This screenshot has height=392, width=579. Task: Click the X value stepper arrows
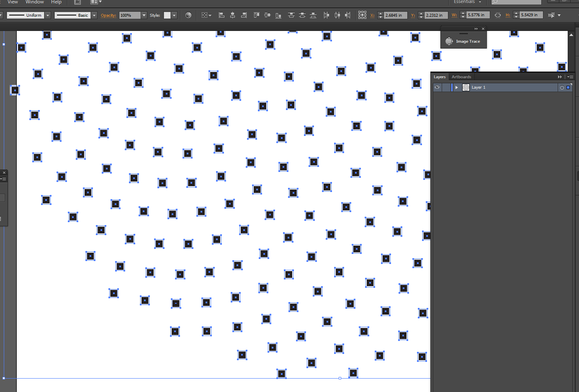(x=380, y=15)
